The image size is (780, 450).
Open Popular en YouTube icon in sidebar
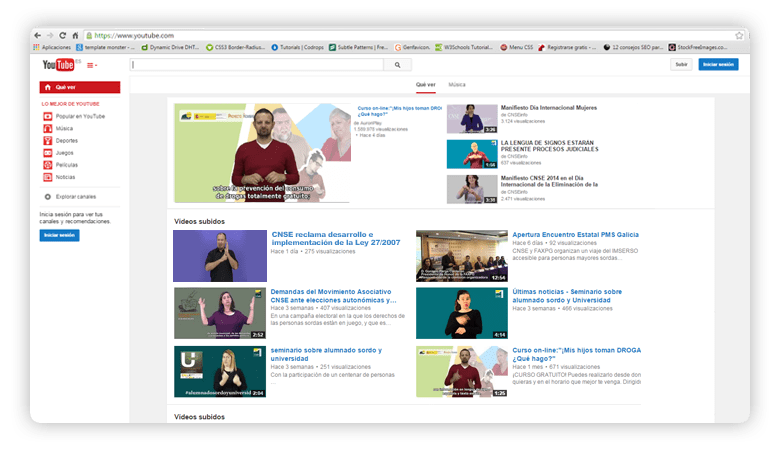click(48, 116)
